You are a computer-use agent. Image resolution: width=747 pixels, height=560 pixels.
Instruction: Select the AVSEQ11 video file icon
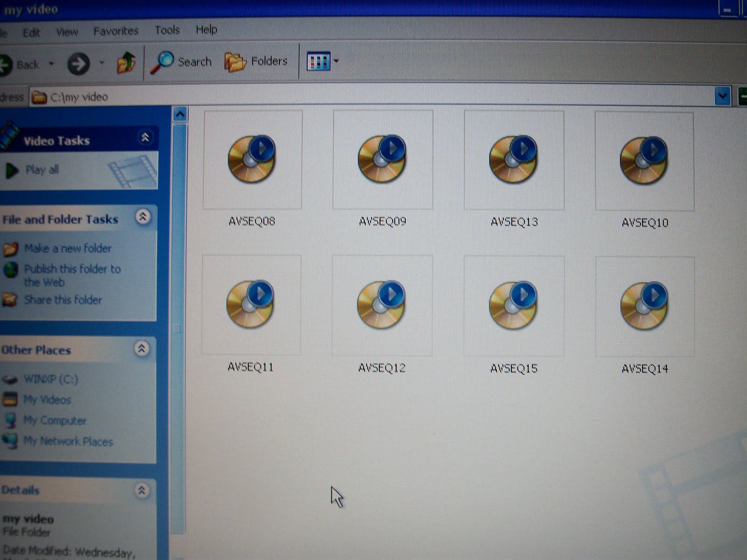pyautogui.click(x=251, y=305)
